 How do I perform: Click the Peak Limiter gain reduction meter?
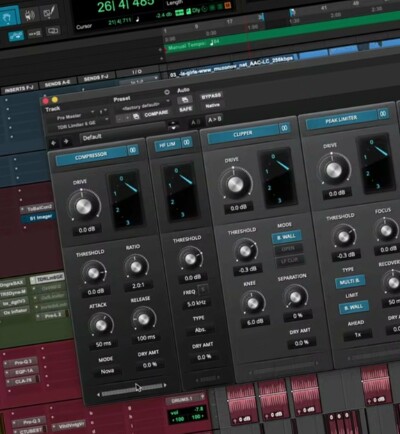376,164
